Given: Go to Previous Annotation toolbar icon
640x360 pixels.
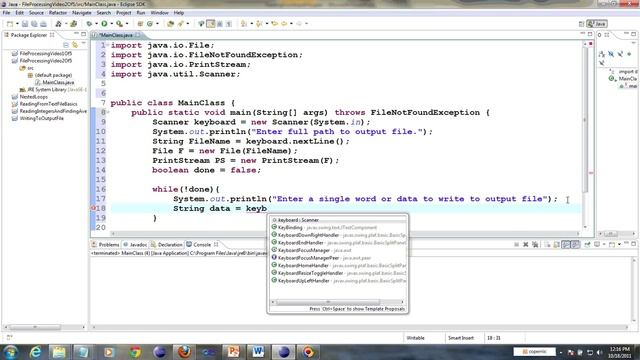Looking at the screenshot, I should tap(259, 24).
